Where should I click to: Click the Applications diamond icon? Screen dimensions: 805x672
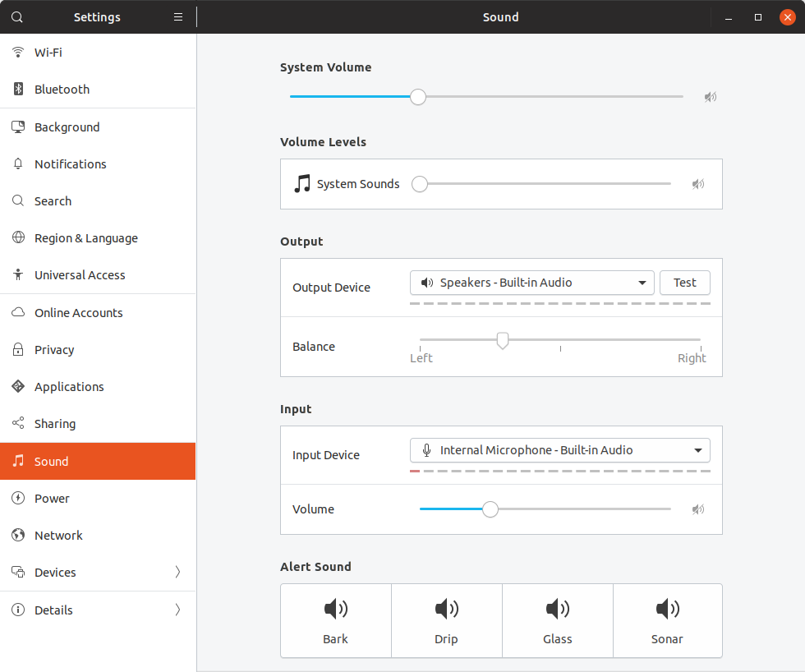18,386
